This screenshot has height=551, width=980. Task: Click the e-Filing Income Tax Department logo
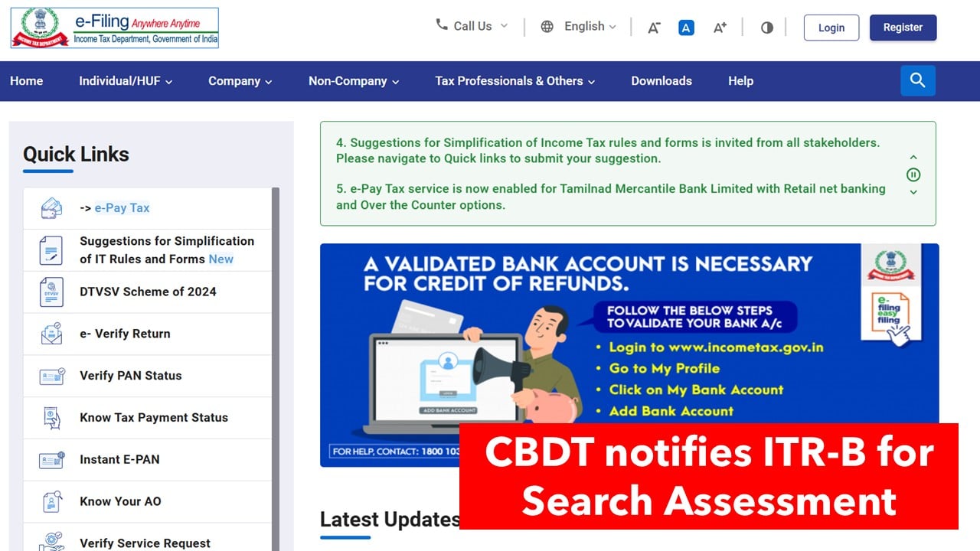[115, 28]
